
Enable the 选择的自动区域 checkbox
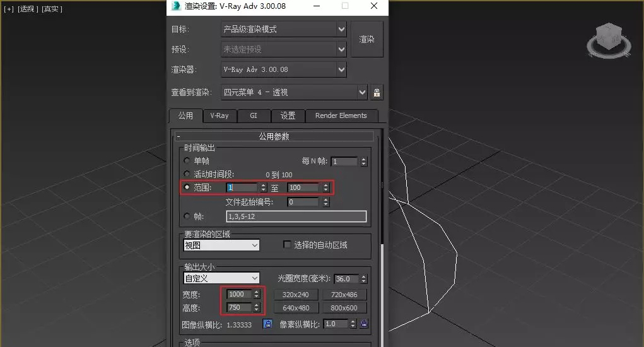(287, 245)
